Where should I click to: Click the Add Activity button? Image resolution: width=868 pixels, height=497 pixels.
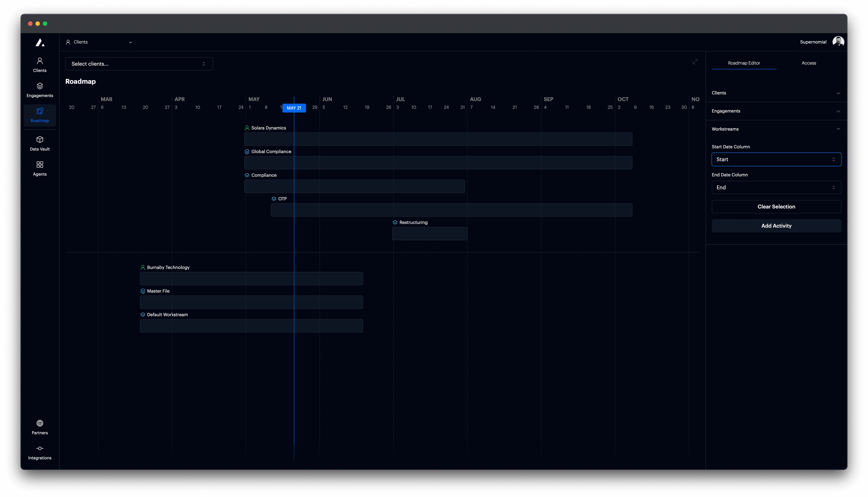(x=776, y=226)
